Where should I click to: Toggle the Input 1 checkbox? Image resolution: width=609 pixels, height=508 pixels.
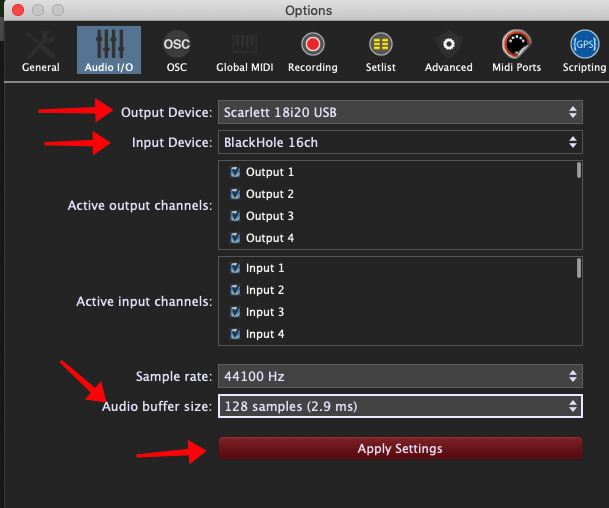click(235, 268)
